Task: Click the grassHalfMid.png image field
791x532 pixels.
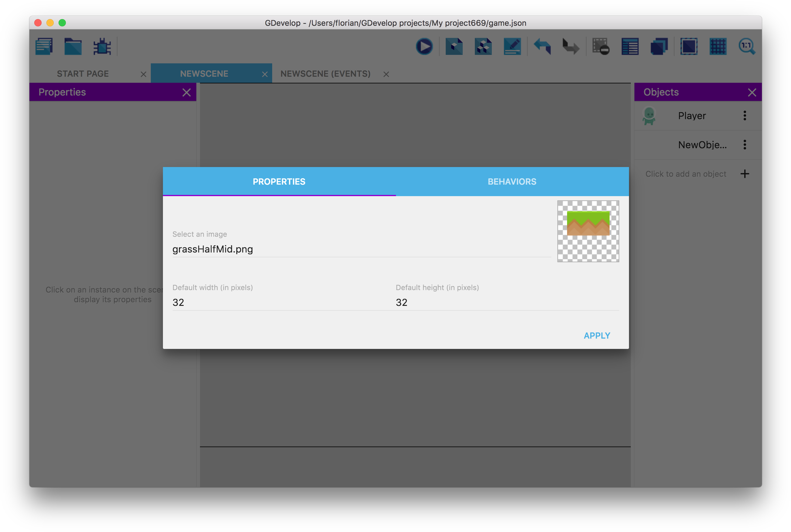Action: pos(361,249)
